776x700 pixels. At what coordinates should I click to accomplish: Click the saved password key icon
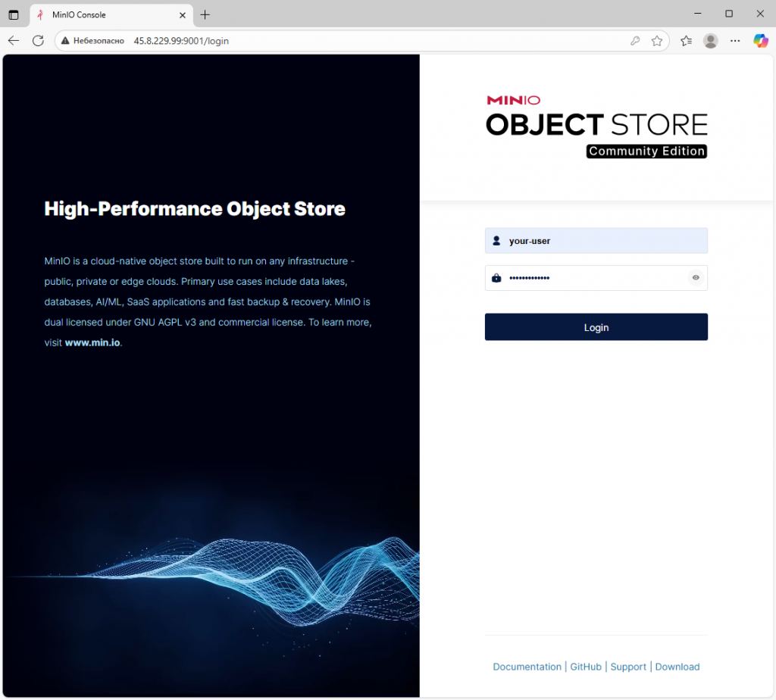click(635, 41)
